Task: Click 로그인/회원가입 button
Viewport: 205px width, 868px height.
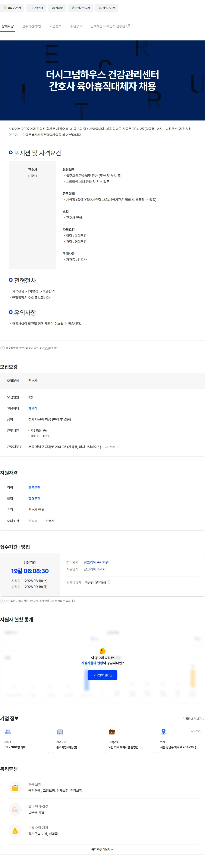Action: [102, 675]
